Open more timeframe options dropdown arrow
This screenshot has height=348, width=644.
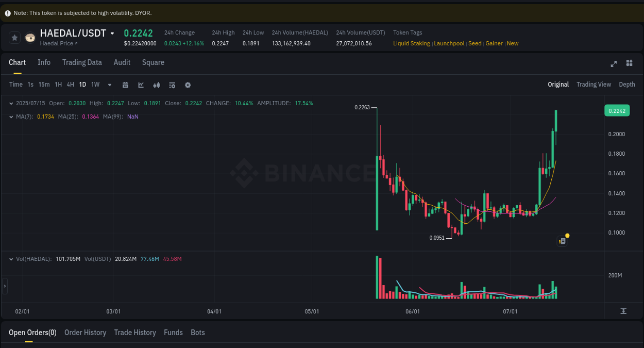109,85
